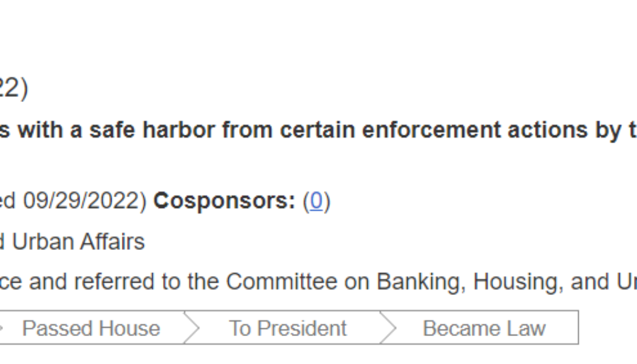The width and height of the screenshot is (637, 364).
Task: Click the chevron between To President and Became Law
Action: click(x=388, y=328)
